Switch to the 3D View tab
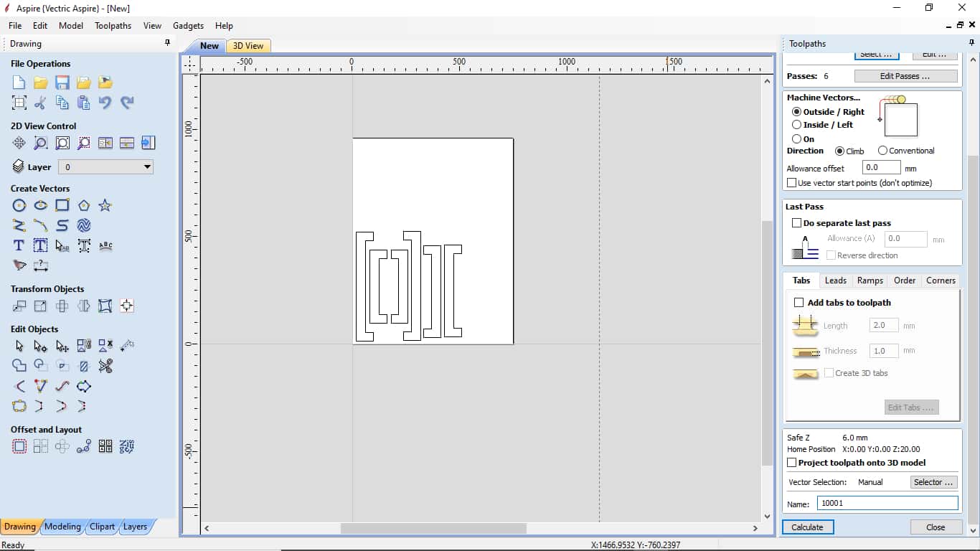Screen dimensions: 980x551 pos(248,46)
